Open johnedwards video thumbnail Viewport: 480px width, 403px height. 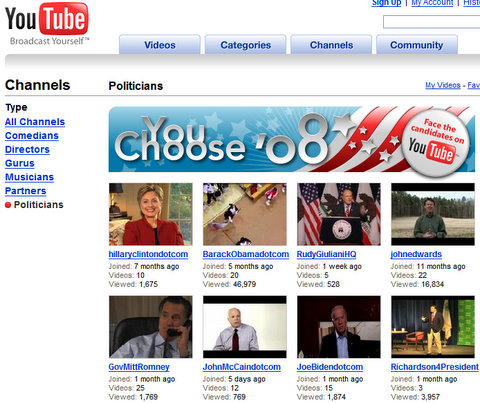(x=433, y=214)
